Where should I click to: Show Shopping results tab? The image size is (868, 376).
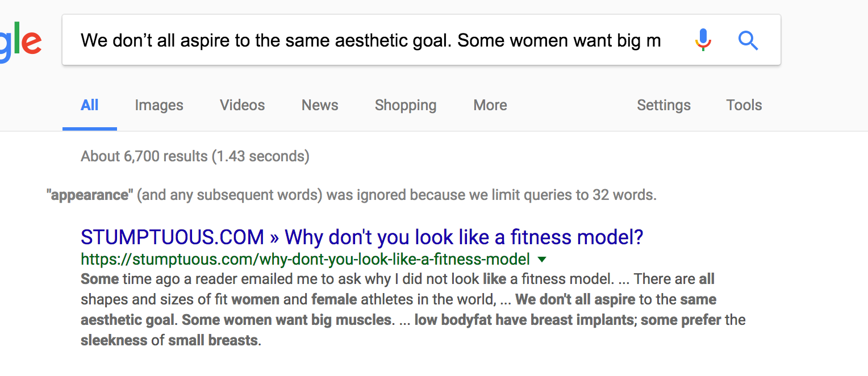point(406,105)
